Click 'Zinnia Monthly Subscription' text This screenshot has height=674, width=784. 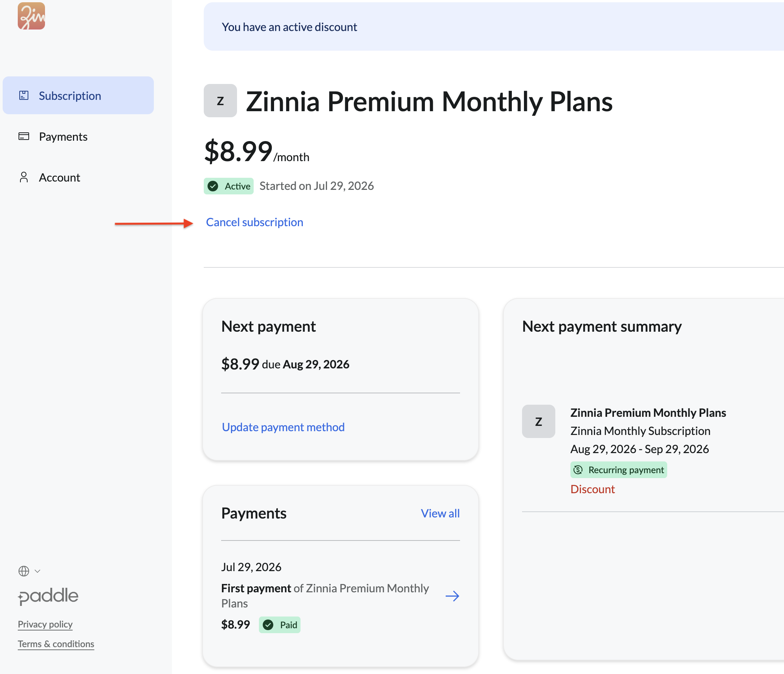click(x=640, y=431)
